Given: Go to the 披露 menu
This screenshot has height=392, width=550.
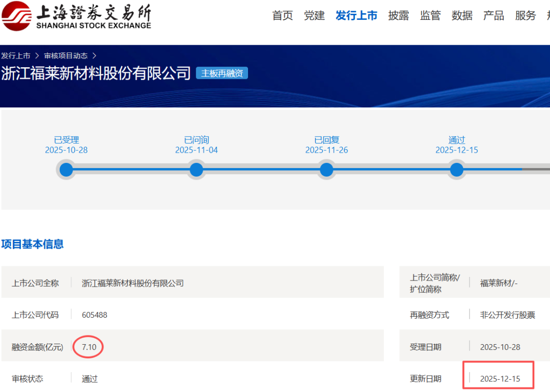Looking at the screenshot, I should point(398,16).
